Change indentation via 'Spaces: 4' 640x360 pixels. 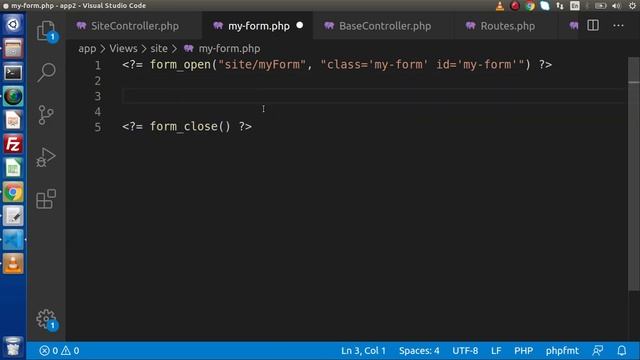point(419,351)
